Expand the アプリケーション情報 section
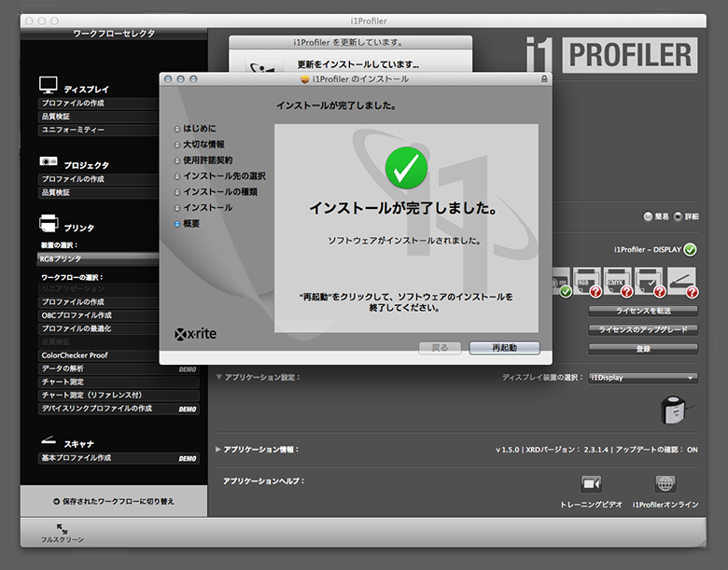Screen dimensions: 728x570 click(x=220, y=450)
